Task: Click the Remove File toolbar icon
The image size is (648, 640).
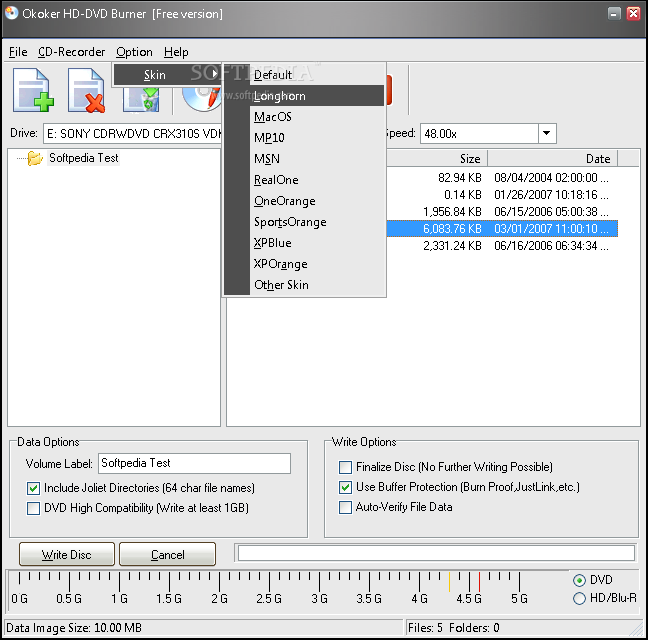Action: click(86, 90)
